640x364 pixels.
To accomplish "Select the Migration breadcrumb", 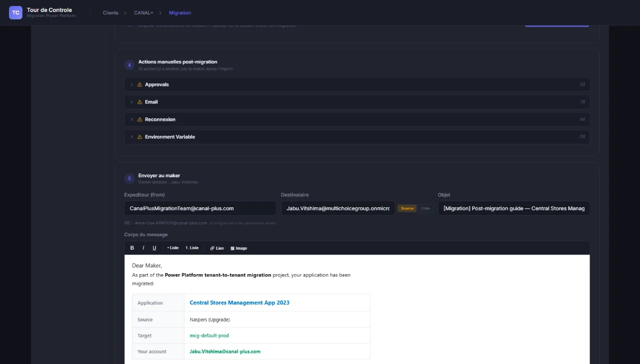I will pos(180,12).
